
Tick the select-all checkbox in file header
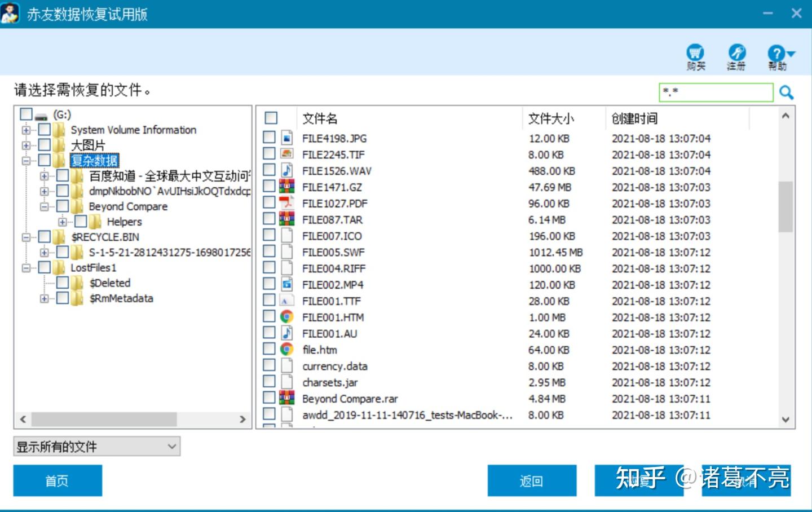pyautogui.click(x=271, y=118)
